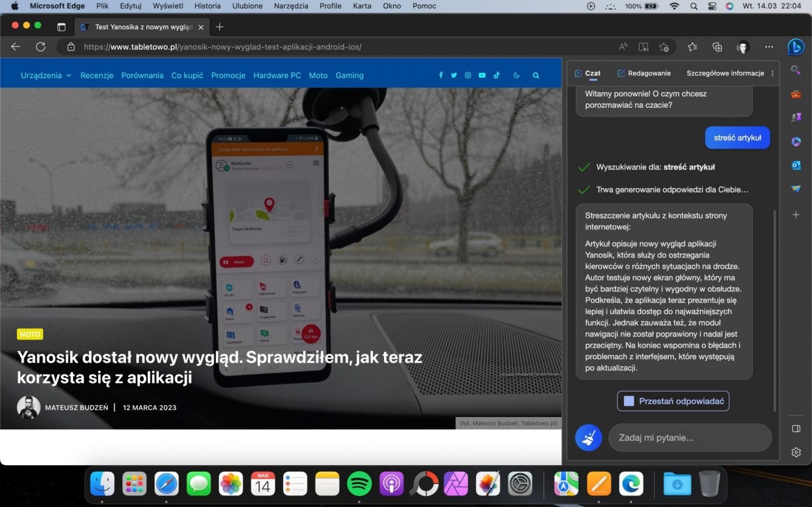Open Hardware PC site menu
Viewport: 812px width, 507px height.
click(277, 75)
